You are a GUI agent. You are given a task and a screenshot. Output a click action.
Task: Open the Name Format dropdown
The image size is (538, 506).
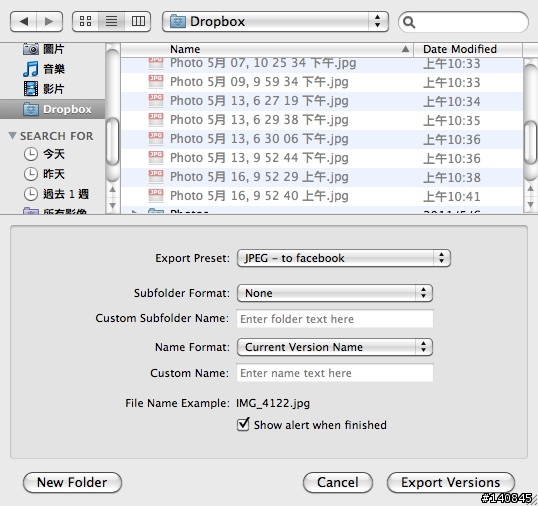tap(335, 347)
